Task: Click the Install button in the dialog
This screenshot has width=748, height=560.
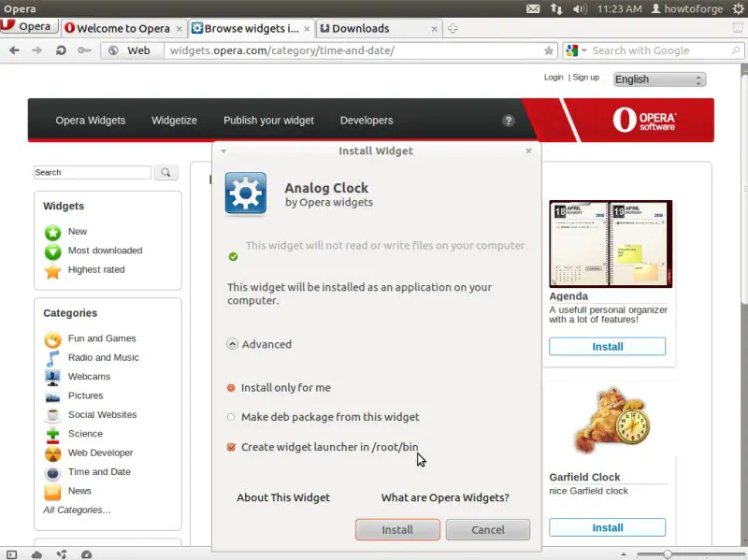Action: [397, 529]
